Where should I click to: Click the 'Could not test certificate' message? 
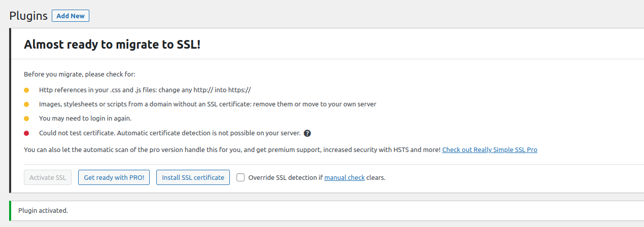[x=170, y=134]
